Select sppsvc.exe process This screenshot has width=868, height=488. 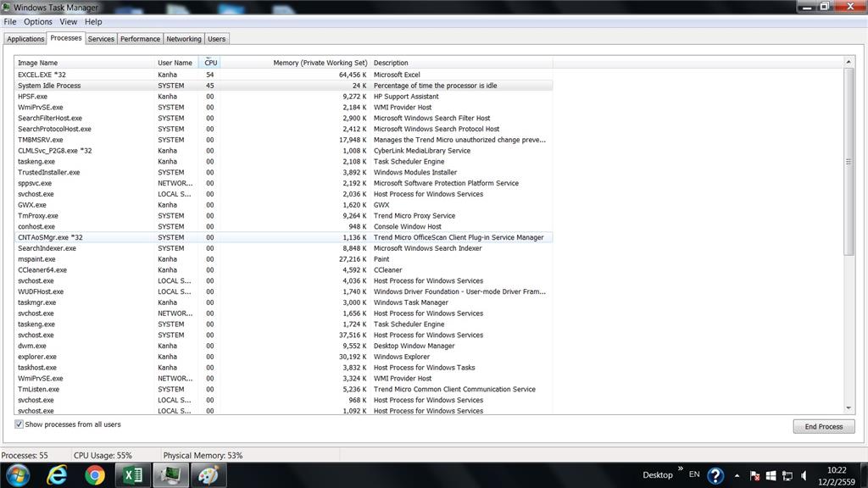tap(283, 183)
